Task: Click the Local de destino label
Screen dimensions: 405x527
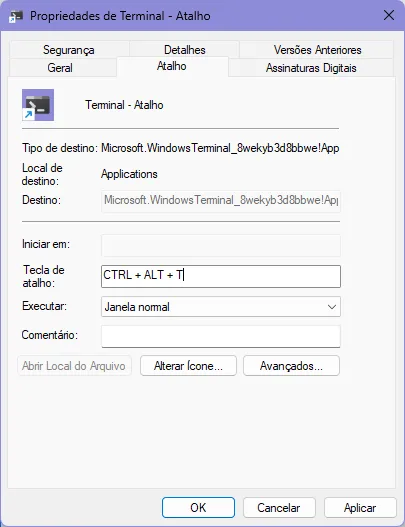Action: 42,174
